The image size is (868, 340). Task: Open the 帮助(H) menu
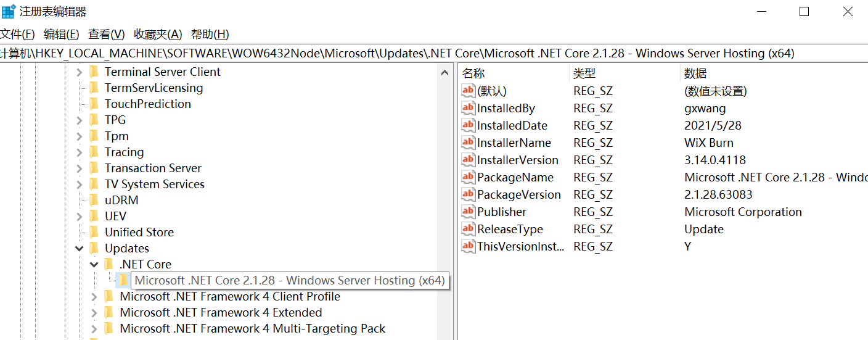coord(210,35)
